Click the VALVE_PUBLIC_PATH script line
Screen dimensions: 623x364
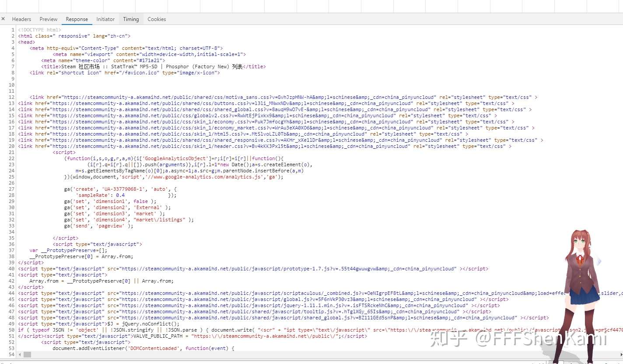(x=192, y=336)
